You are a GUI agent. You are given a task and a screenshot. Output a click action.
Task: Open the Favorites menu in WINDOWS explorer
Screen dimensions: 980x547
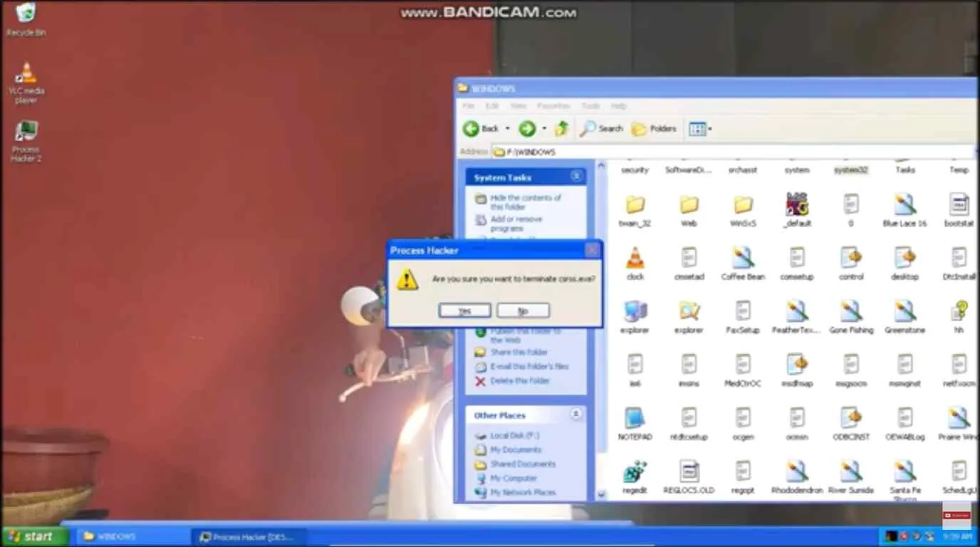(x=553, y=106)
